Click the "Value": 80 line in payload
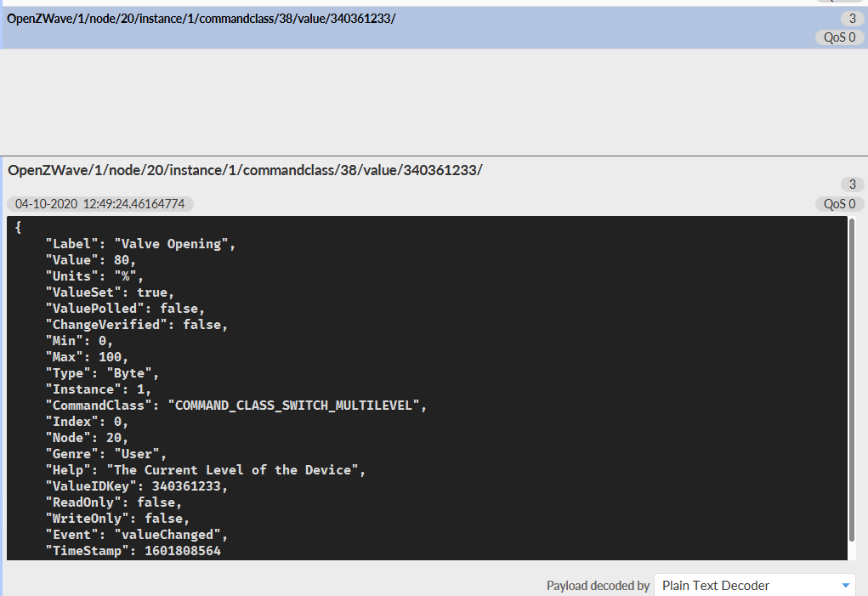 [x=91, y=260]
